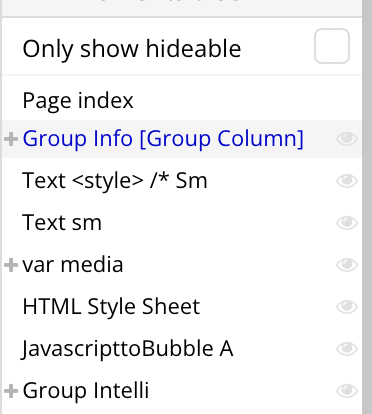Toggle eye icon for Text sm
This screenshot has height=414, width=372.
pyautogui.click(x=347, y=223)
